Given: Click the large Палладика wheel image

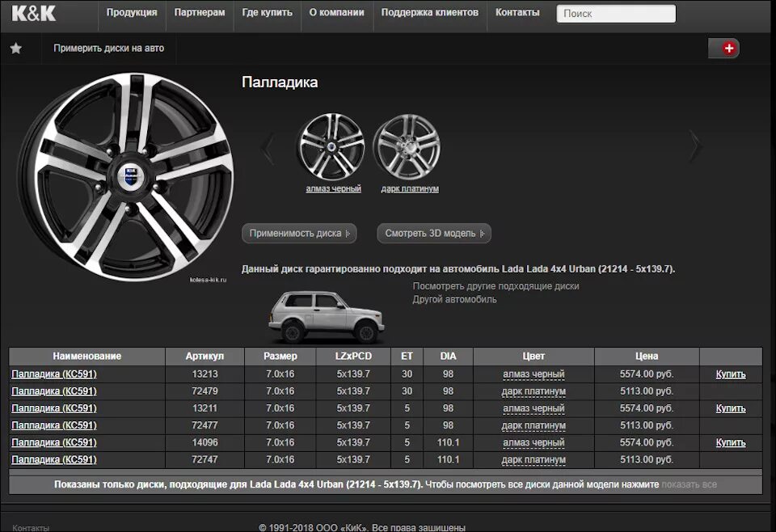Looking at the screenshot, I should click(x=126, y=178).
